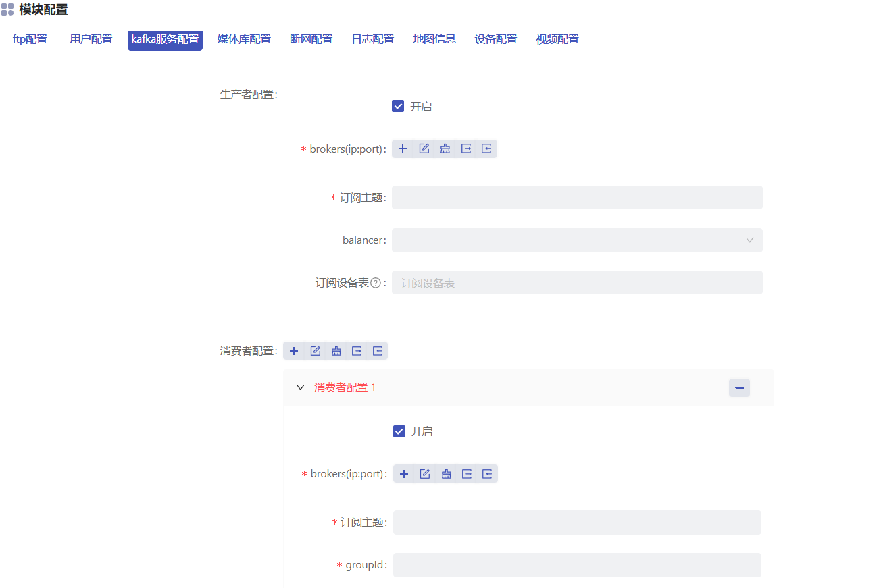Go to 日志配置 tab

click(x=373, y=39)
